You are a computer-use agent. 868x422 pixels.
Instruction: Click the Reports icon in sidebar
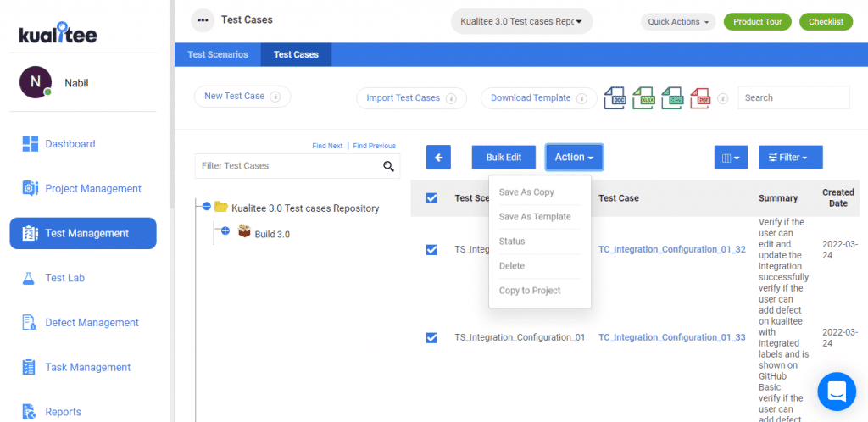click(29, 412)
